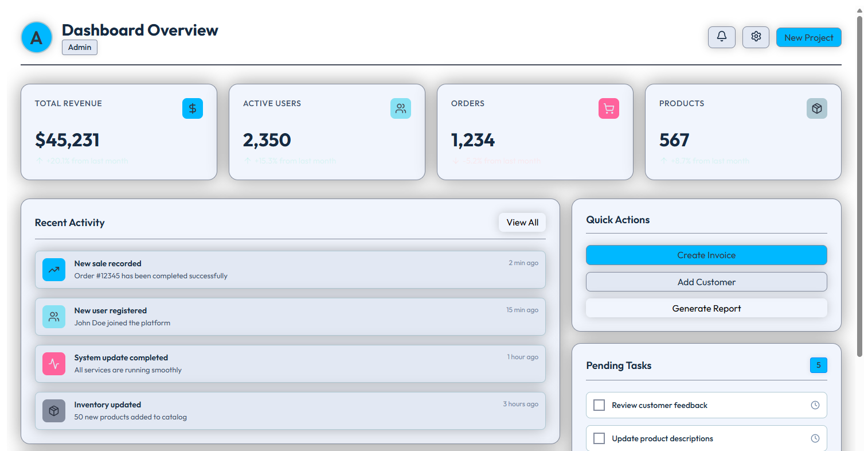This screenshot has height=451, width=868.
Task: Click the Admin role badge
Action: click(80, 47)
